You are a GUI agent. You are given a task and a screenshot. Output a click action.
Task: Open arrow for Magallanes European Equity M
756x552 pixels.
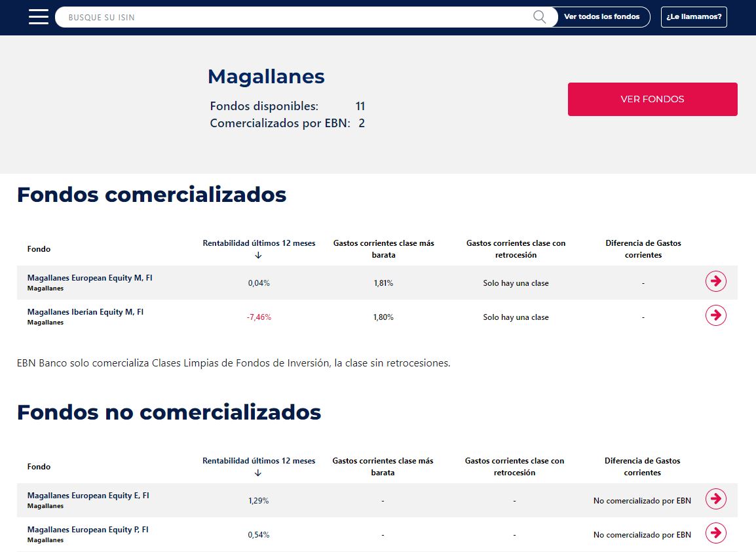pos(716,281)
